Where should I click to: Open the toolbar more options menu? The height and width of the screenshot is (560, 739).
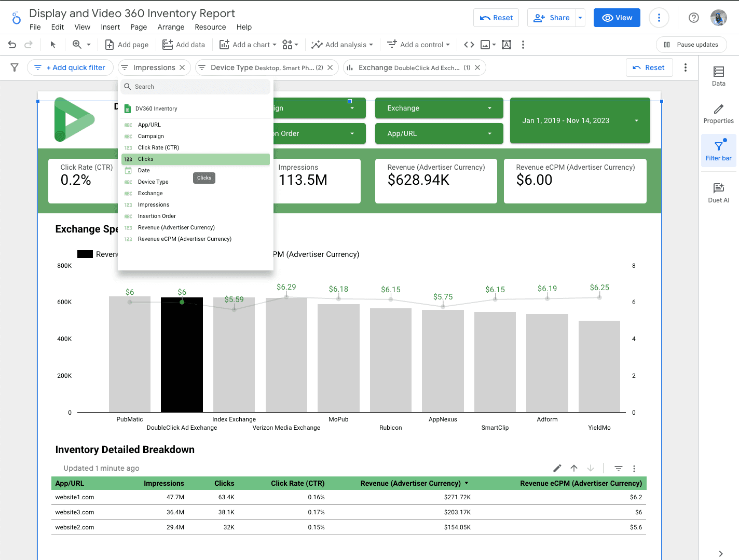tap(523, 45)
